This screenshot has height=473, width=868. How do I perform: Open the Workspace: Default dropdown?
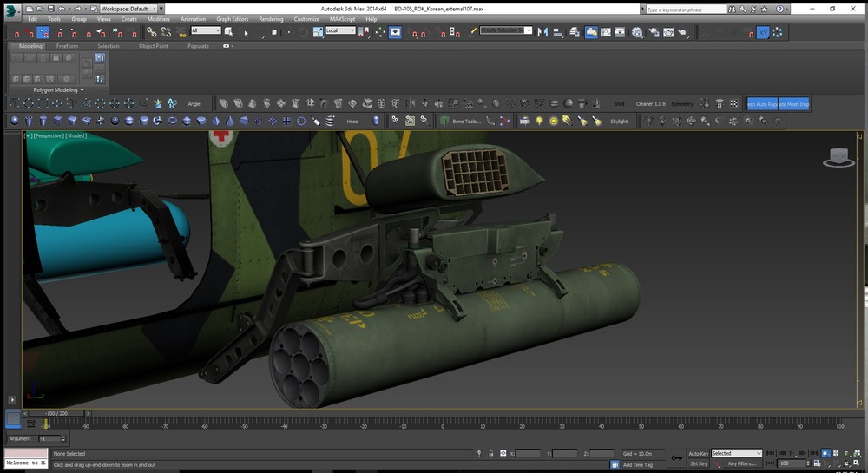(128, 8)
